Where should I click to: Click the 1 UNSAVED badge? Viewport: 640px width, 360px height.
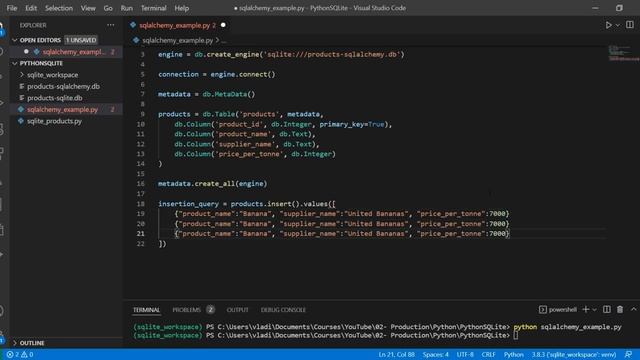pyautogui.click(x=81, y=40)
